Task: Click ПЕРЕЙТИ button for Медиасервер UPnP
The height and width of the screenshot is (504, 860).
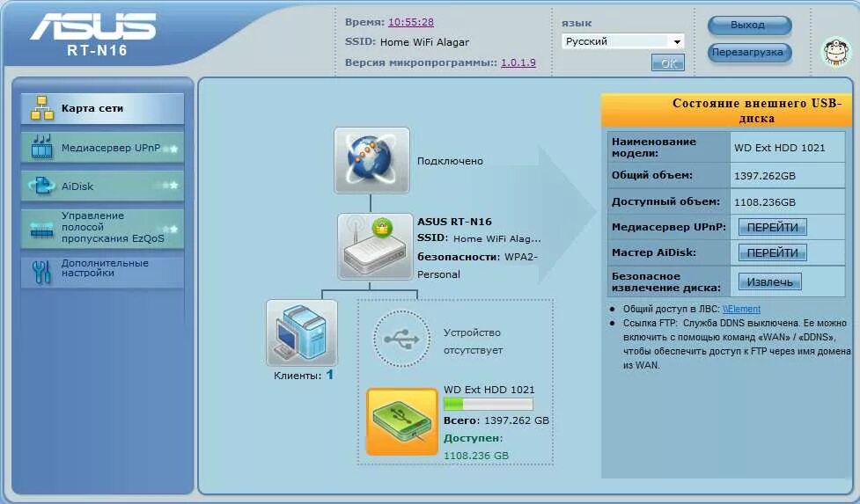Action: click(772, 227)
